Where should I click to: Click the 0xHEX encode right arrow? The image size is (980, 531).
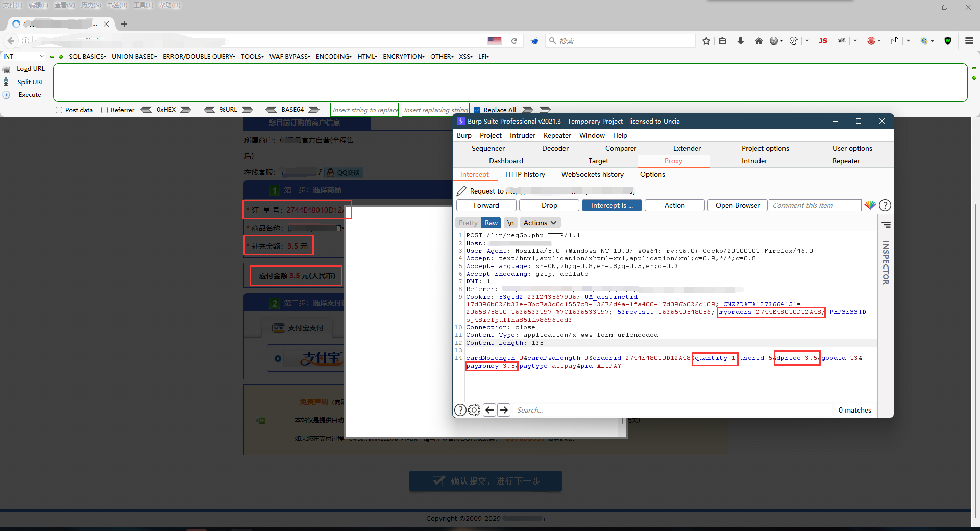coord(186,110)
